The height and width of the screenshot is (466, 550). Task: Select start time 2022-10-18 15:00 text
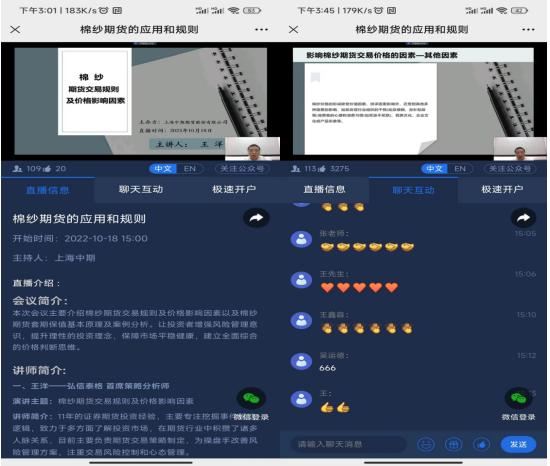pos(106,238)
